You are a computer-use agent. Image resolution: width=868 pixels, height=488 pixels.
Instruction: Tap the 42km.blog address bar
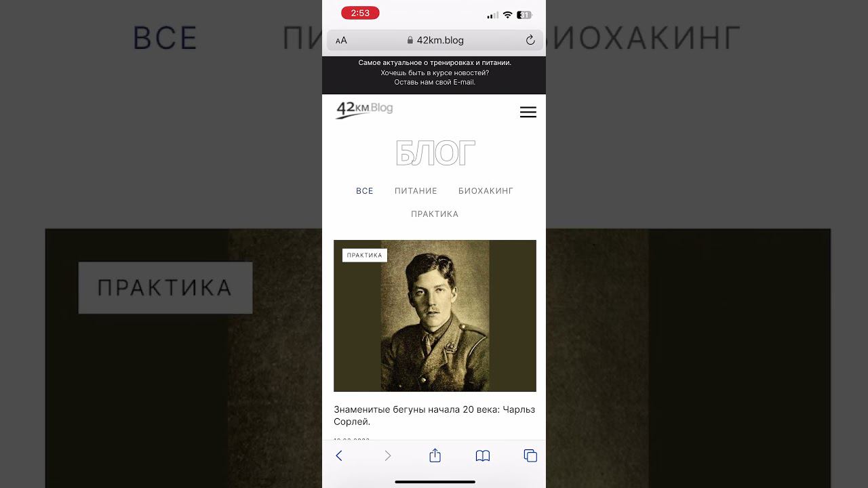tap(435, 40)
